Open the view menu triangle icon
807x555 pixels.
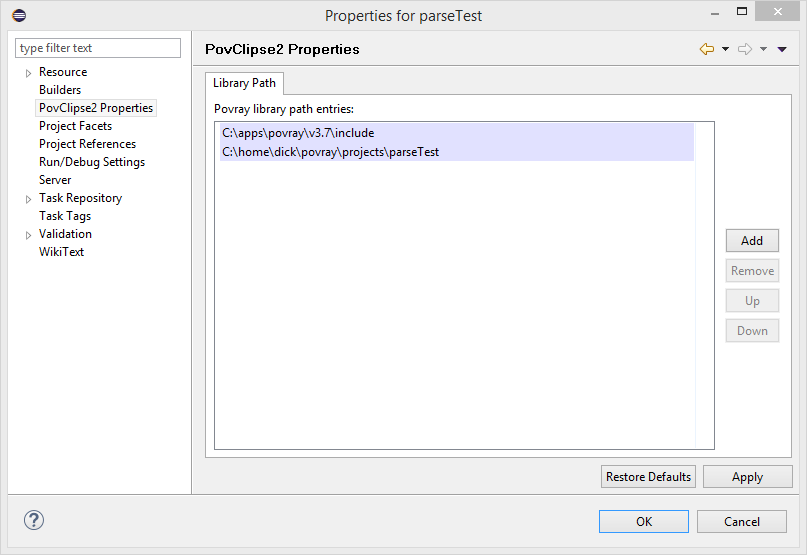(x=782, y=49)
